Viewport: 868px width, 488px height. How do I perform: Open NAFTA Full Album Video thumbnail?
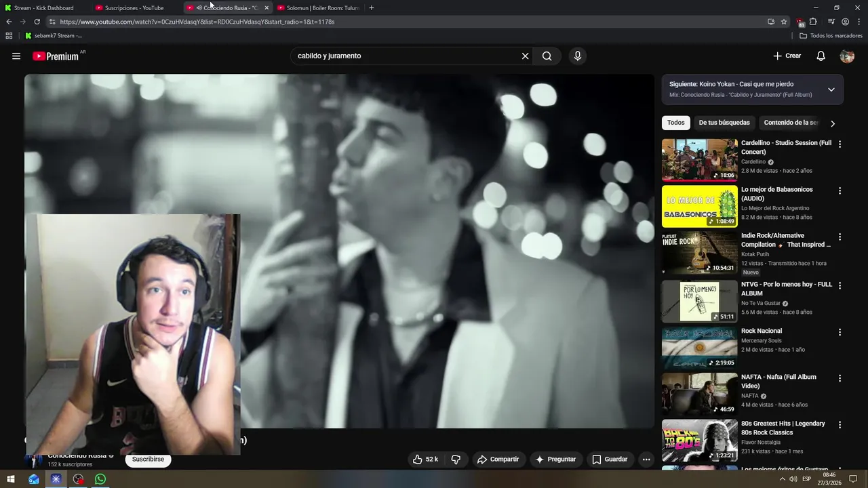[699, 394]
